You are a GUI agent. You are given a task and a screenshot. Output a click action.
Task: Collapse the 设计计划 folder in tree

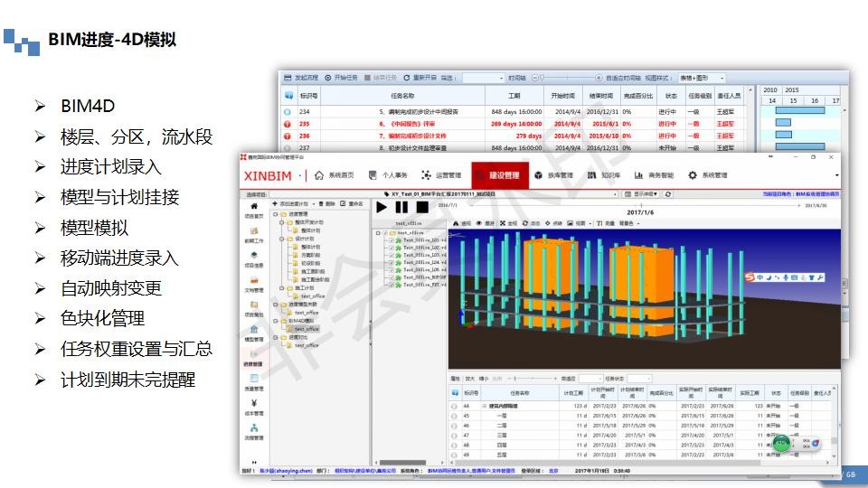pos(282,239)
